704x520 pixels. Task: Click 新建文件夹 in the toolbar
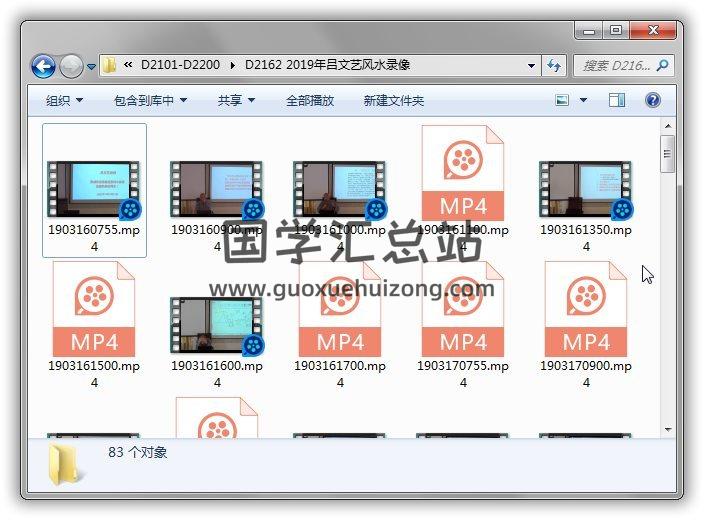pos(394,100)
